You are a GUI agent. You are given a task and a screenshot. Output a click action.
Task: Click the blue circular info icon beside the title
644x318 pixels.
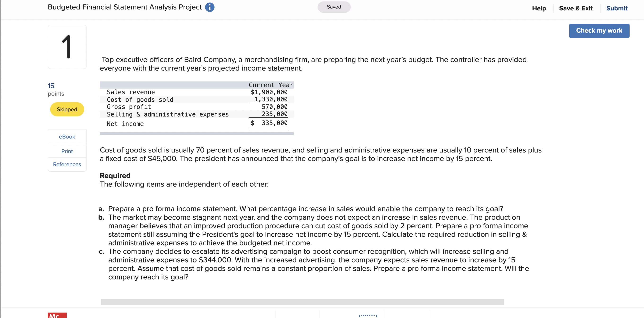[210, 7]
